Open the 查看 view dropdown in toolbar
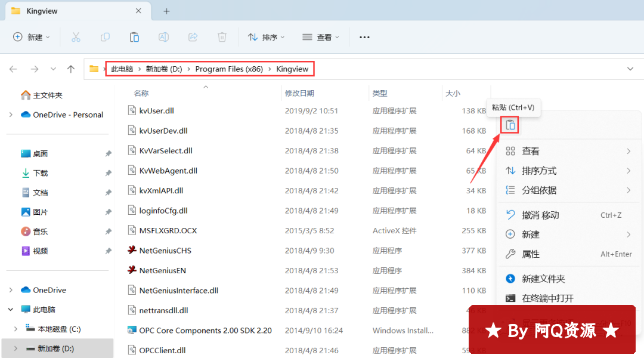 tap(321, 37)
